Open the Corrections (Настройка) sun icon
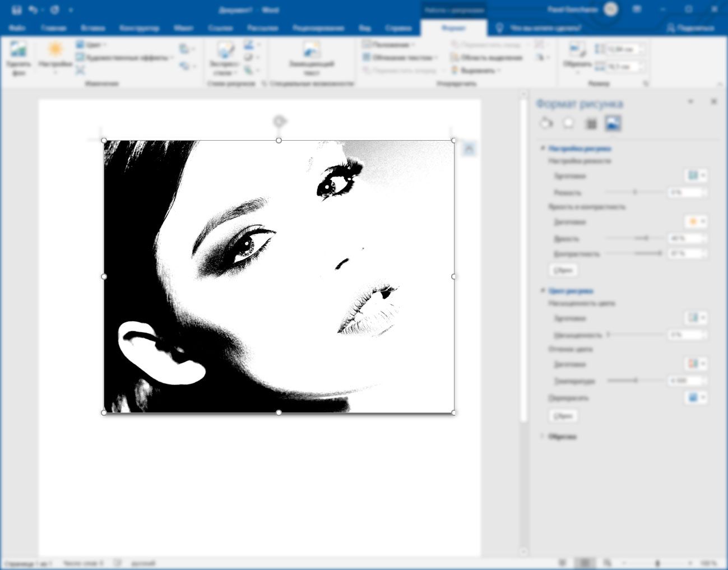Image resolution: width=728 pixels, height=570 pixels. [55, 50]
